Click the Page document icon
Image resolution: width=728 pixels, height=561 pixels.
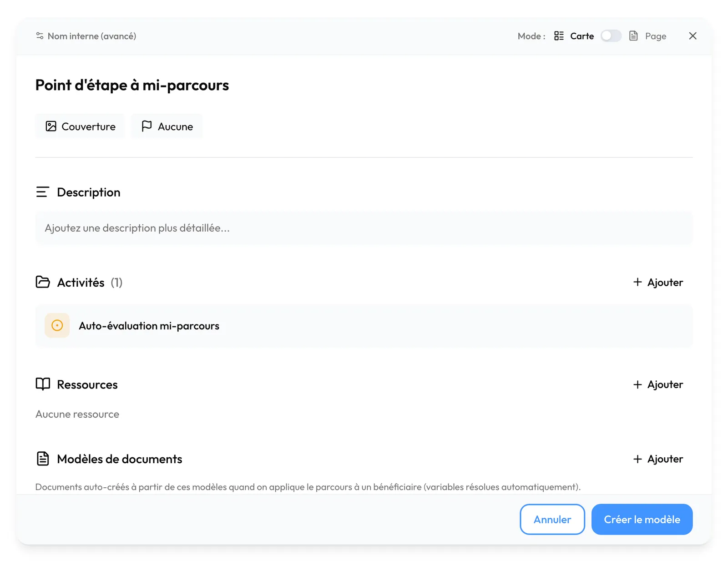coord(633,36)
